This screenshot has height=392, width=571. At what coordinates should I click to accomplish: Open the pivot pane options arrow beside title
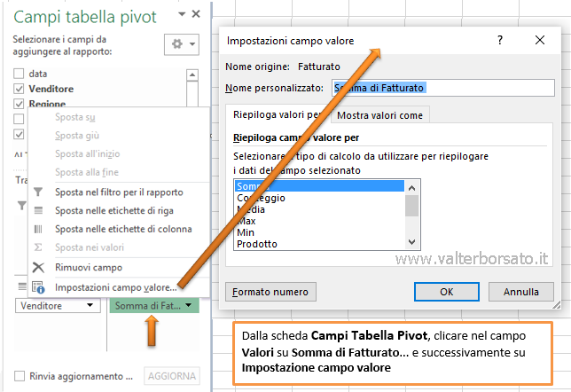[x=182, y=14]
